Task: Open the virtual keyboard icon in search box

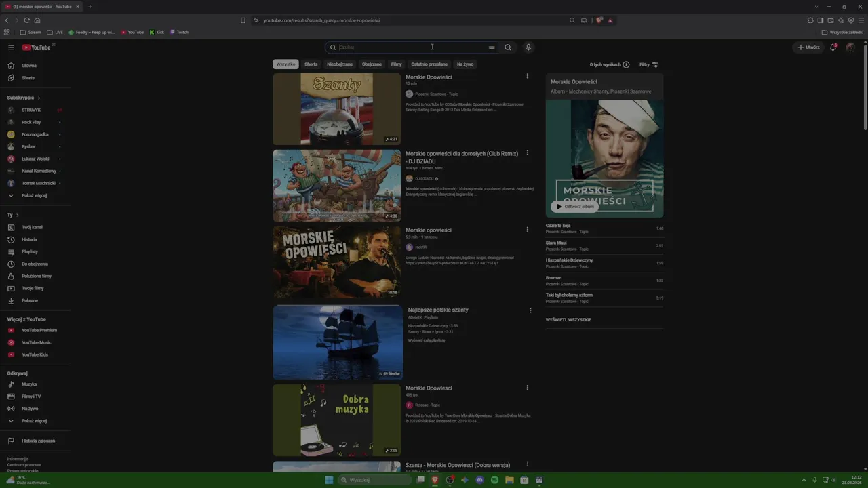Action: (492, 47)
